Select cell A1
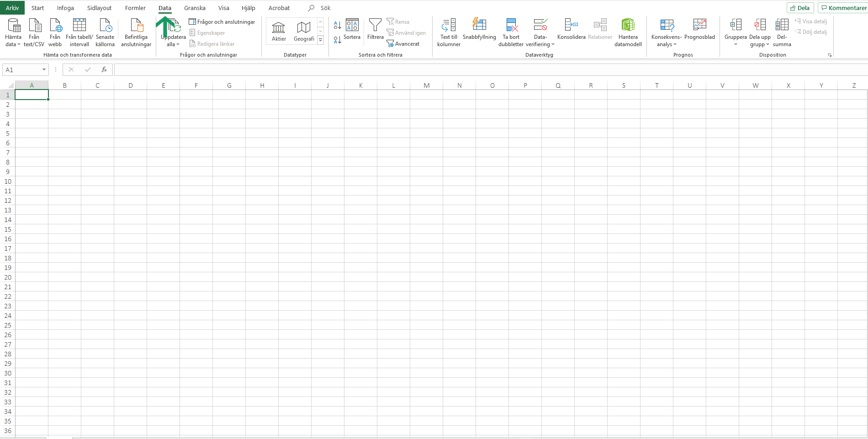868x439 pixels. 32,95
